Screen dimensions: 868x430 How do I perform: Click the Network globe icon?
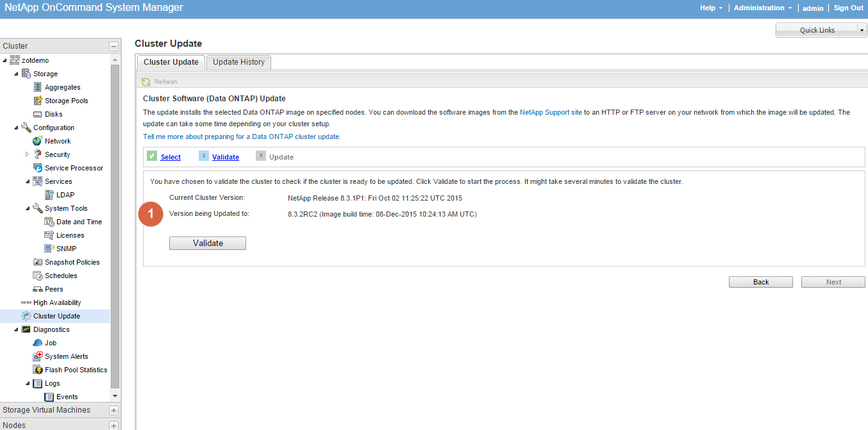tap(38, 141)
